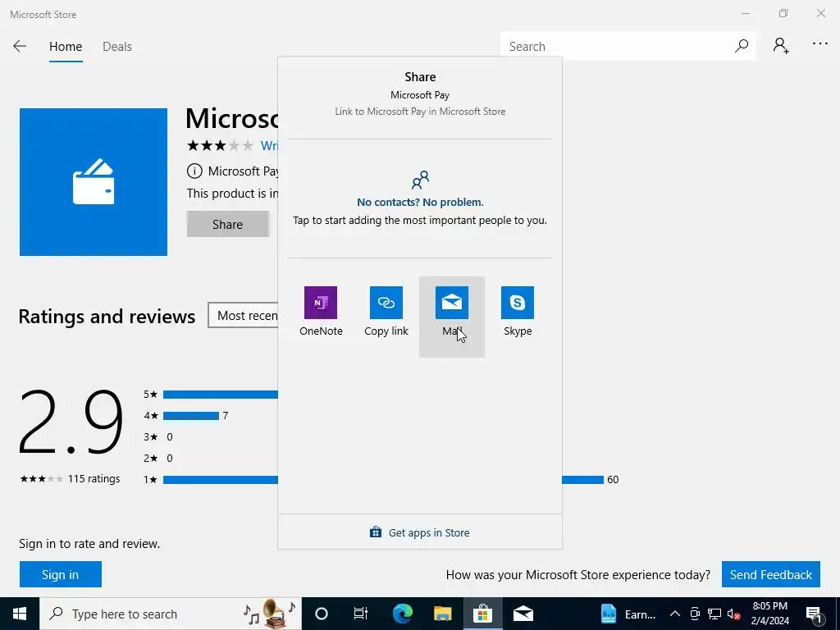Go back with the back arrow
The height and width of the screenshot is (630, 840).
(20, 47)
